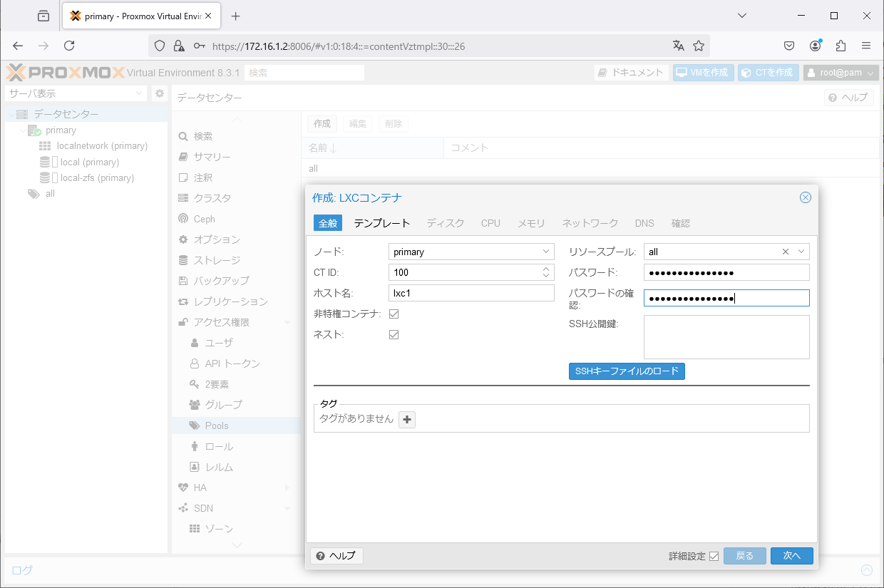The image size is (884, 588).
Task: Select local-zfs (primary) storage
Action: pyautogui.click(x=97, y=178)
